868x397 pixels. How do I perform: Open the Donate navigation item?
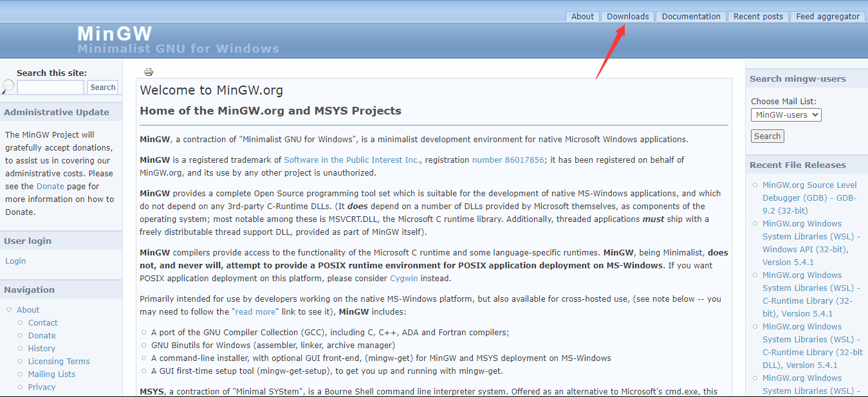pyautogui.click(x=42, y=335)
